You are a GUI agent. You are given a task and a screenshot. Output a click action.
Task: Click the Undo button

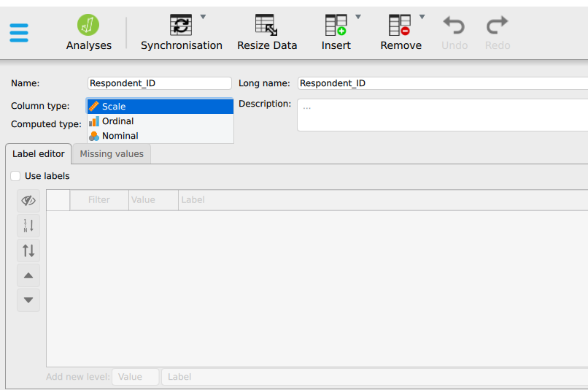[454, 33]
